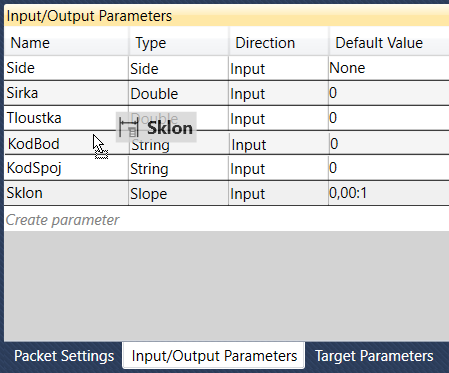449x373 pixels.
Task: Open Direction dropdown for Tloustka row
Action: [279, 119]
